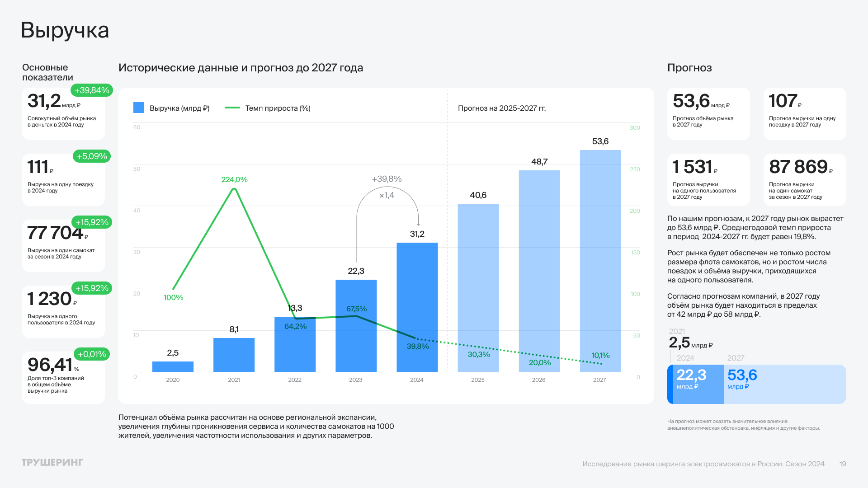The height and width of the screenshot is (488, 868).
Task: Click the +0,01% green badge
Action: click(92, 354)
